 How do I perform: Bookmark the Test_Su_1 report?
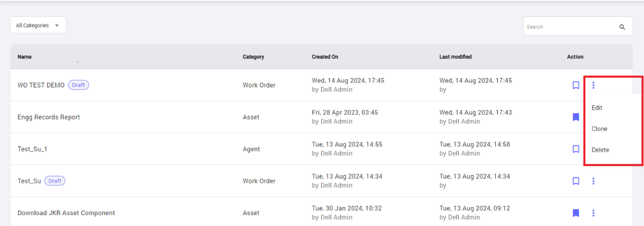coord(576,149)
